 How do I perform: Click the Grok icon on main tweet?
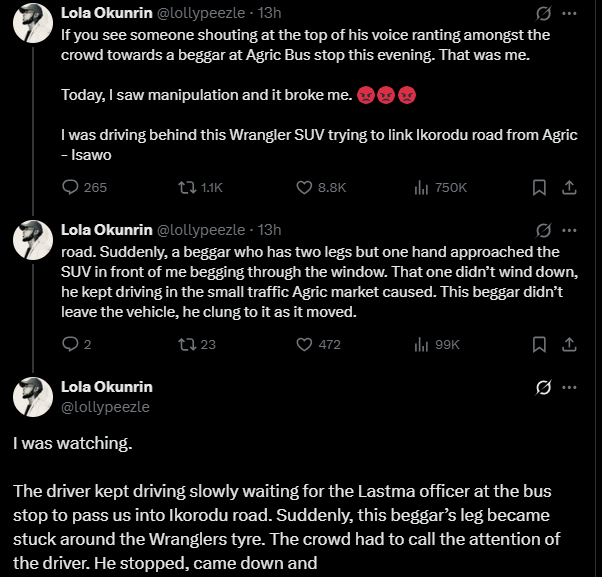544,387
